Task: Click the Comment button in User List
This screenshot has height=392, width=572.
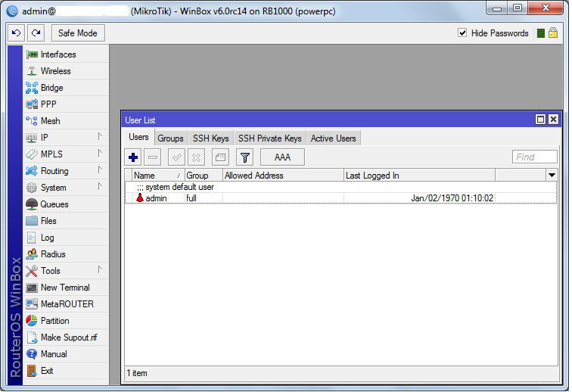Action: pyautogui.click(x=220, y=157)
